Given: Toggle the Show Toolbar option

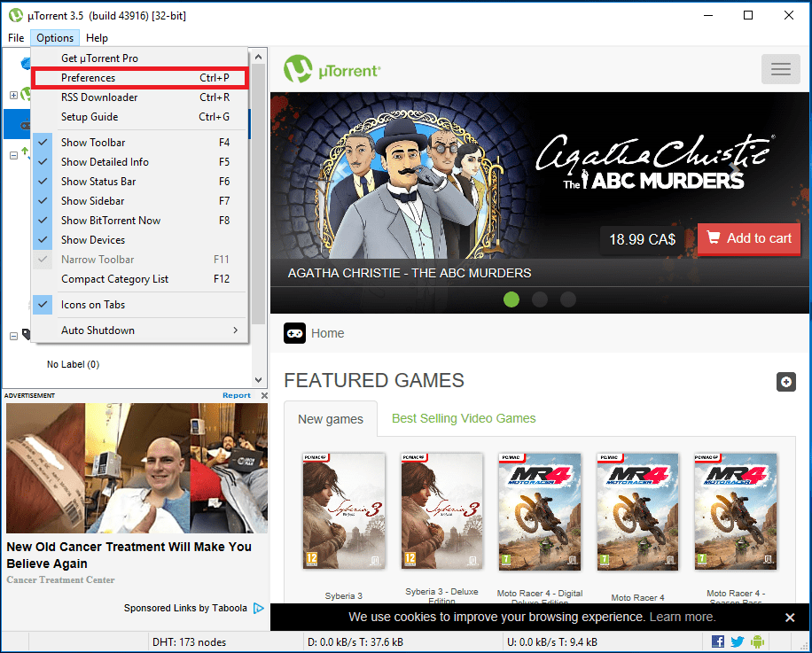Looking at the screenshot, I should pos(140,143).
